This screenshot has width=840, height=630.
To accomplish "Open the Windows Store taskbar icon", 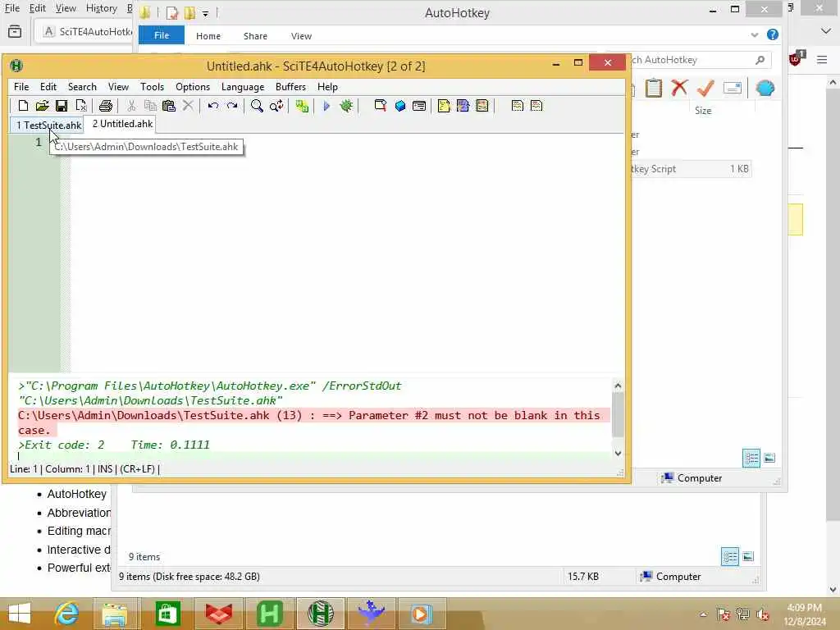I will (167, 614).
